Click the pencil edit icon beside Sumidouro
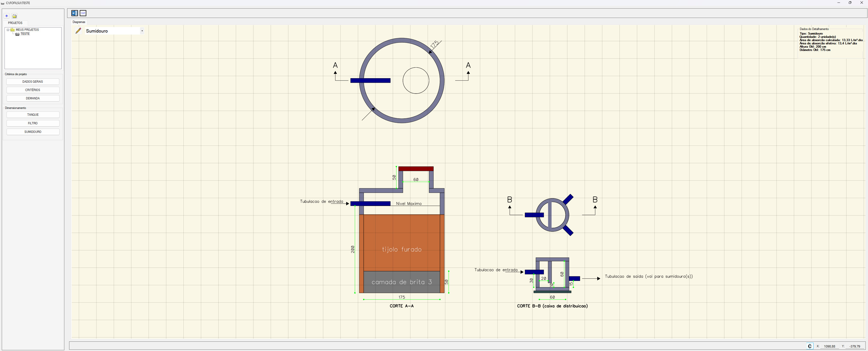868x351 pixels. 78,31
